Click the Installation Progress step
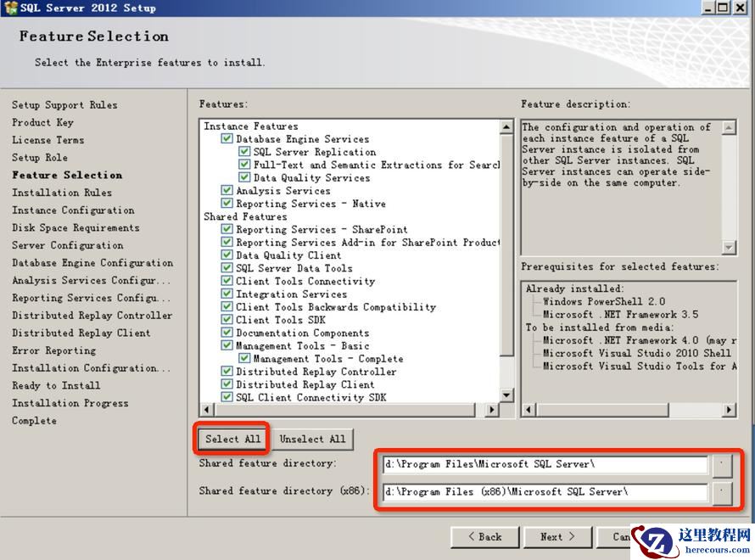 [70, 403]
